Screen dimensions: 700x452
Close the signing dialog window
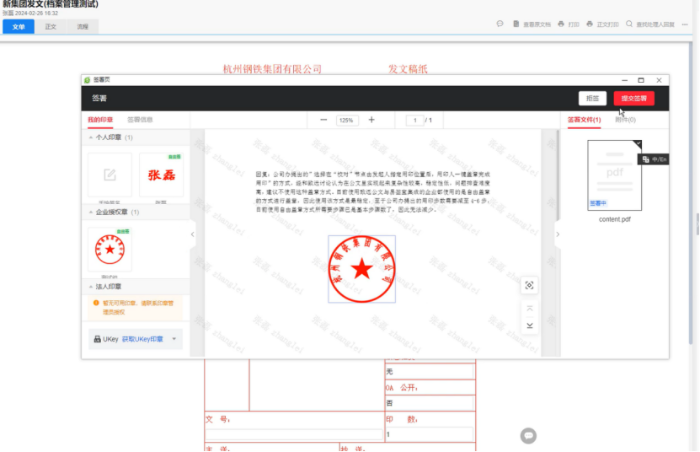[x=659, y=80]
